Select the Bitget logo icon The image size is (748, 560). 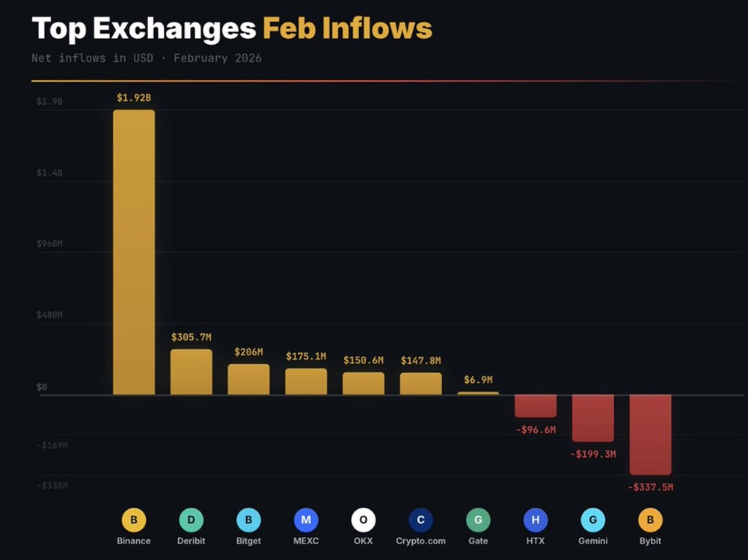click(x=248, y=520)
